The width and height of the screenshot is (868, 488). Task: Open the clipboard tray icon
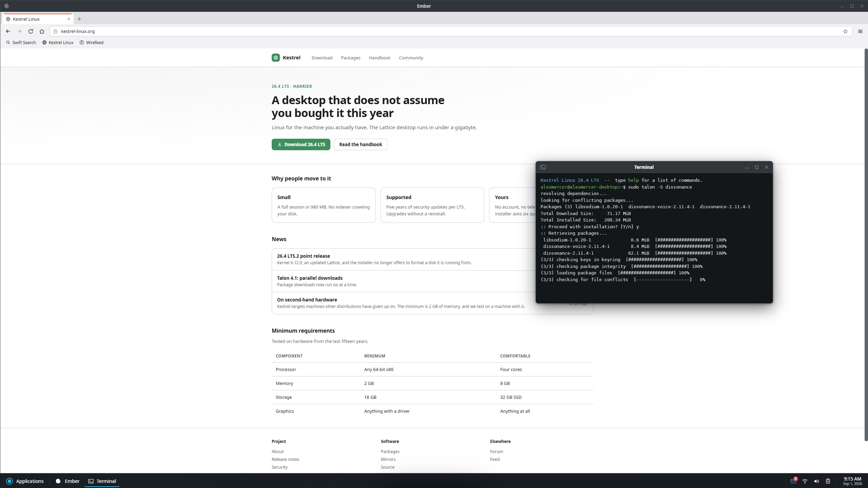pyautogui.click(x=828, y=481)
